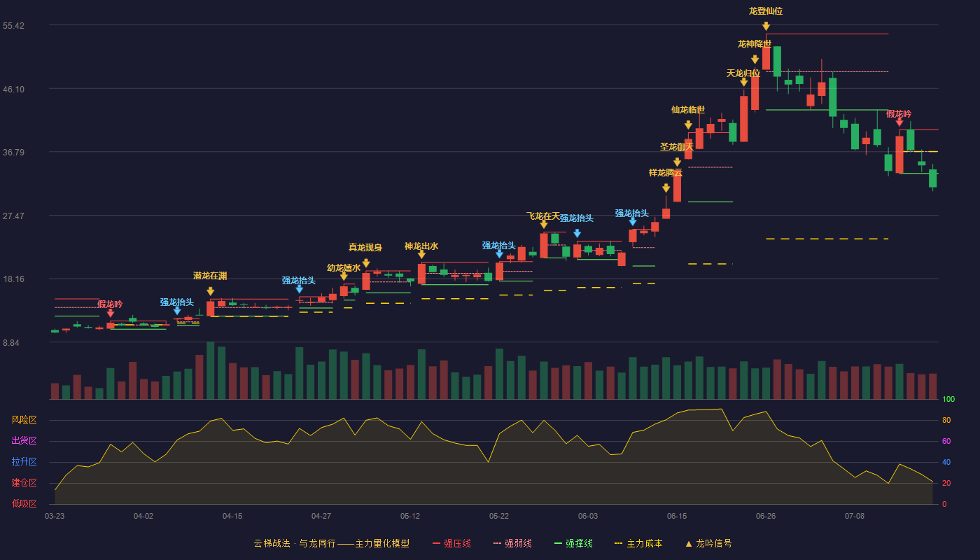The width and height of the screenshot is (980, 560).
Task: Click the arrow marker under 神龙出水
Action: (x=421, y=254)
